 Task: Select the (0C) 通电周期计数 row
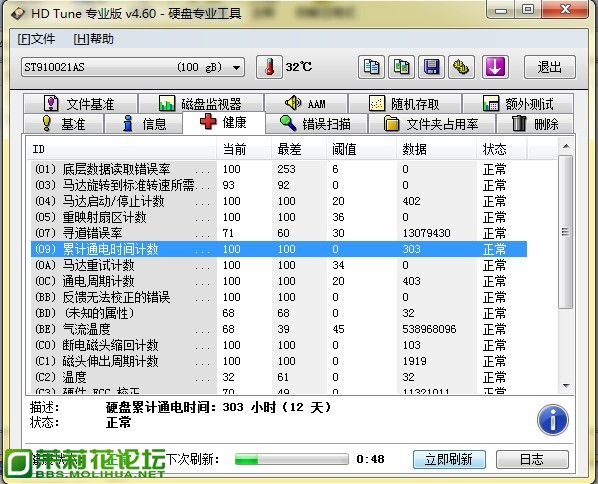pyautogui.click(x=278, y=281)
